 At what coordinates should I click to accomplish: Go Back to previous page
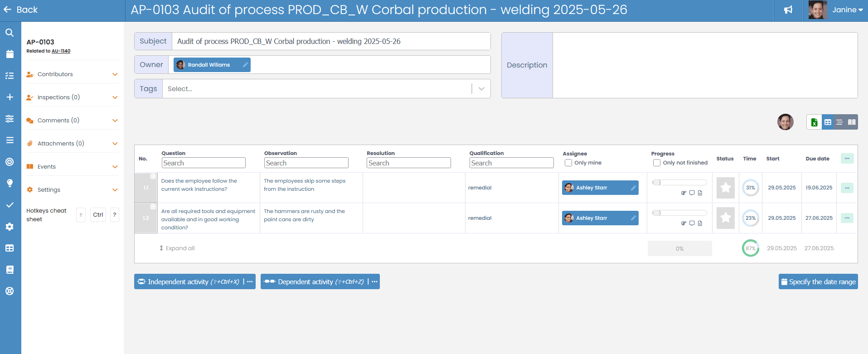20,10
